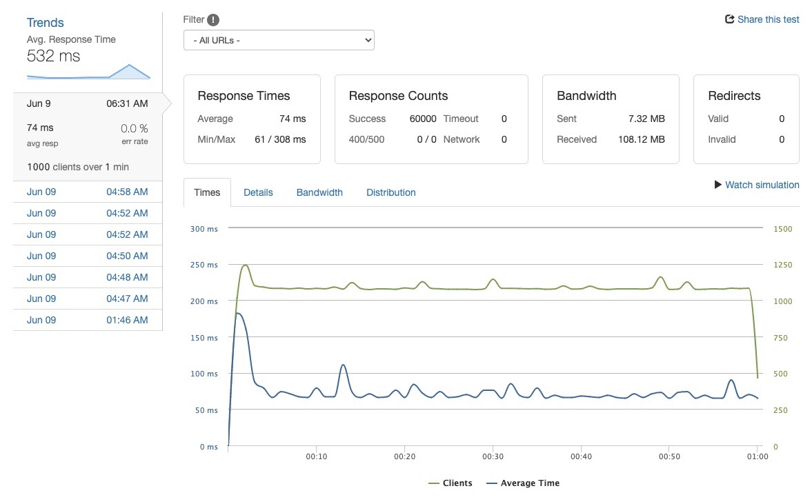812x504 pixels.
Task: Click the 01:00 time axis label
Action: 757,456
